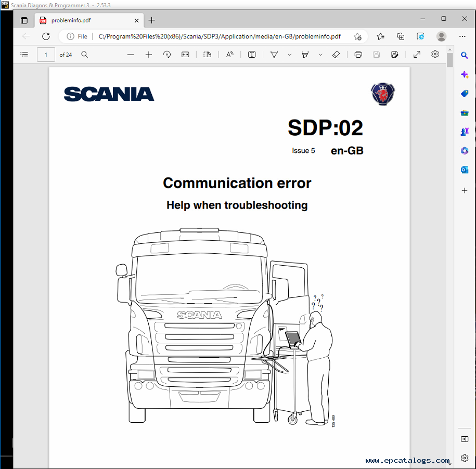The width and height of the screenshot is (476, 469).
Task: Open the sidebar Search icon
Action: [465, 56]
